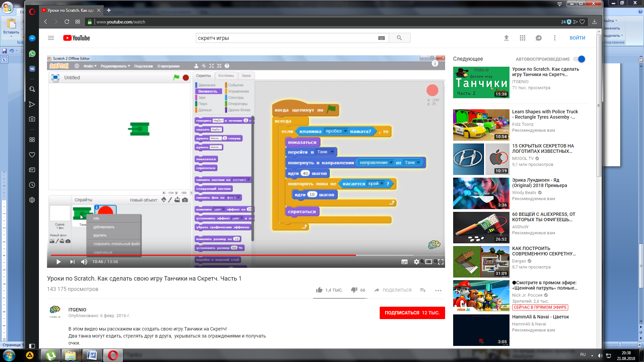This screenshot has width=644, height=362.
Task: Open bookmarks heart icon in sidebar
Action: (x=32, y=155)
